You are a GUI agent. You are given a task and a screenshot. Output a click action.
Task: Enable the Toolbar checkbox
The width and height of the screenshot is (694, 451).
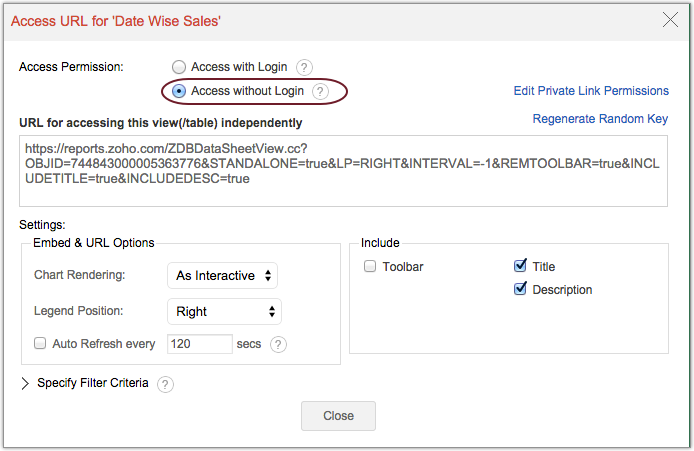pos(370,267)
